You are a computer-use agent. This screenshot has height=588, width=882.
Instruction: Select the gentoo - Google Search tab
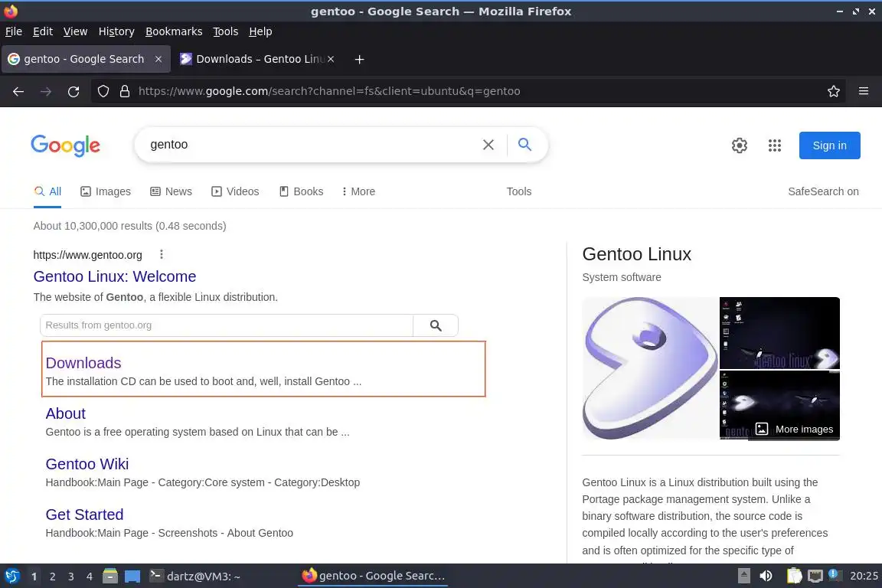(x=86, y=59)
